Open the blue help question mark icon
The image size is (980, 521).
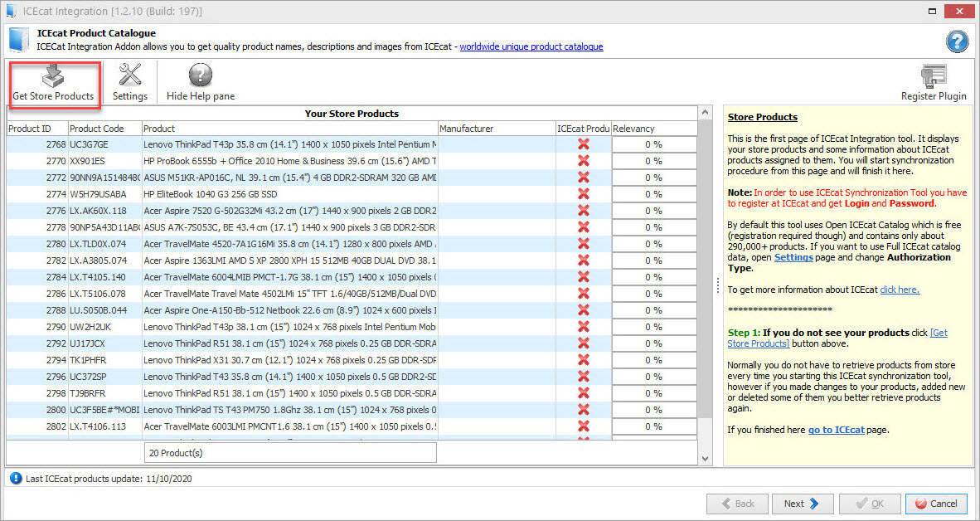957,41
